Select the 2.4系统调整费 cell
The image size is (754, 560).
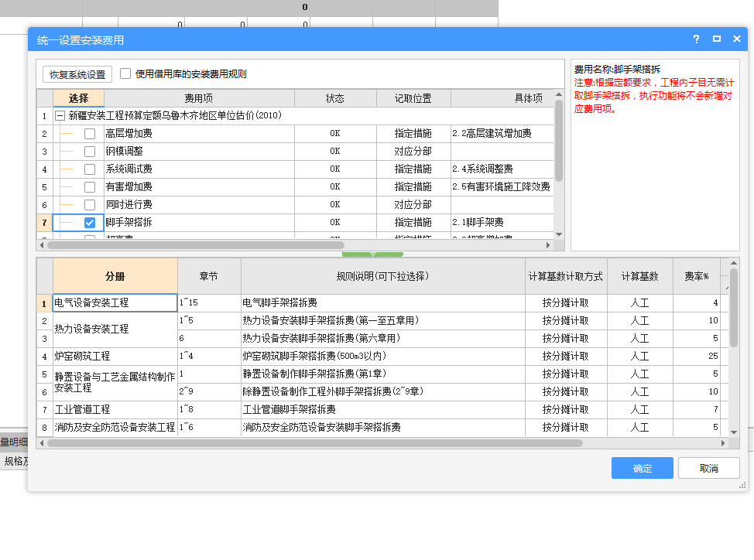pyautogui.click(x=502, y=169)
